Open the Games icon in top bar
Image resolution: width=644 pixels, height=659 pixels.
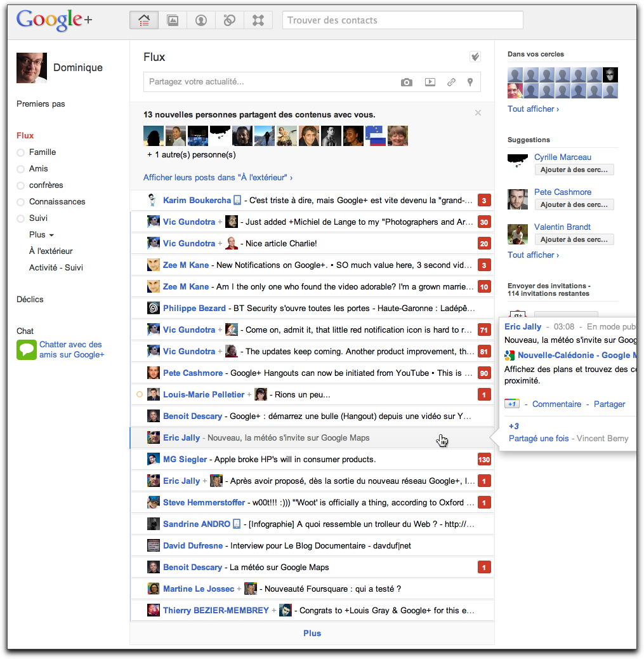258,20
